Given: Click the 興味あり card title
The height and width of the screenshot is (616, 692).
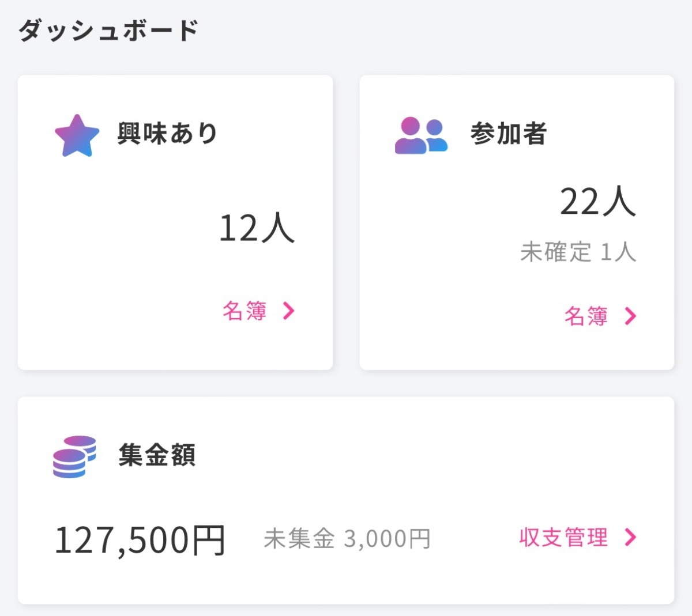Looking at the screenshot, I should [167, 134].
